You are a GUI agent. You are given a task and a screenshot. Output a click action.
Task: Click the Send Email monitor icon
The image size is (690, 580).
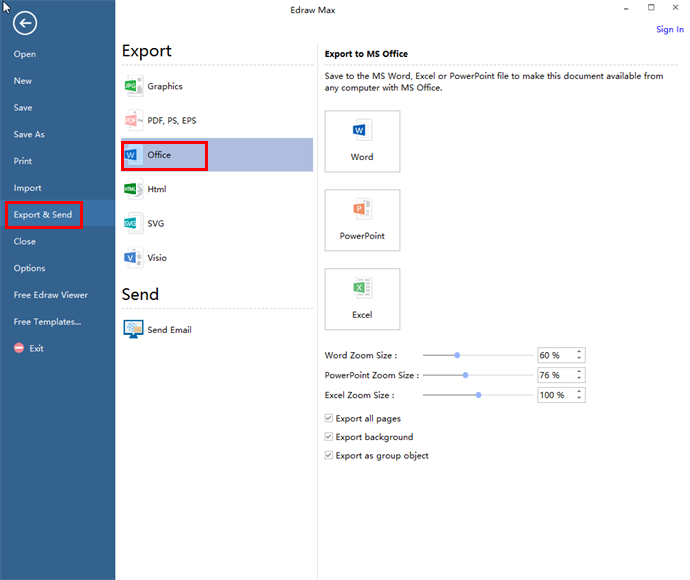[x=133, y=329]
